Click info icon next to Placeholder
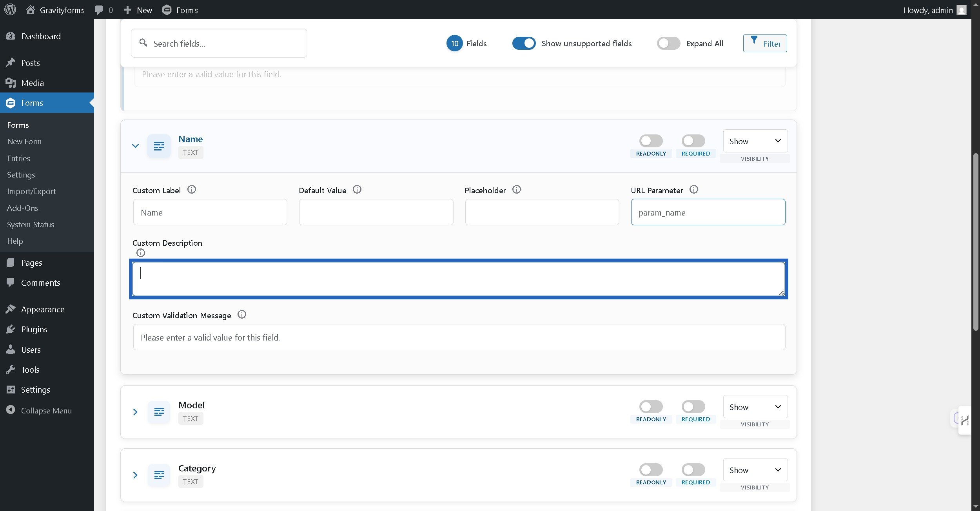 click(x=516, y=190)
